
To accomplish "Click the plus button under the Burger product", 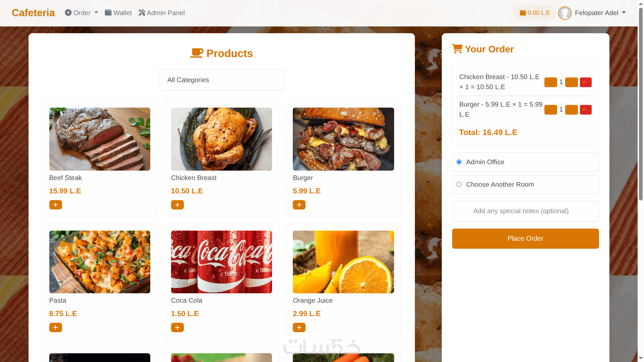I will click(x=299, y=205).
